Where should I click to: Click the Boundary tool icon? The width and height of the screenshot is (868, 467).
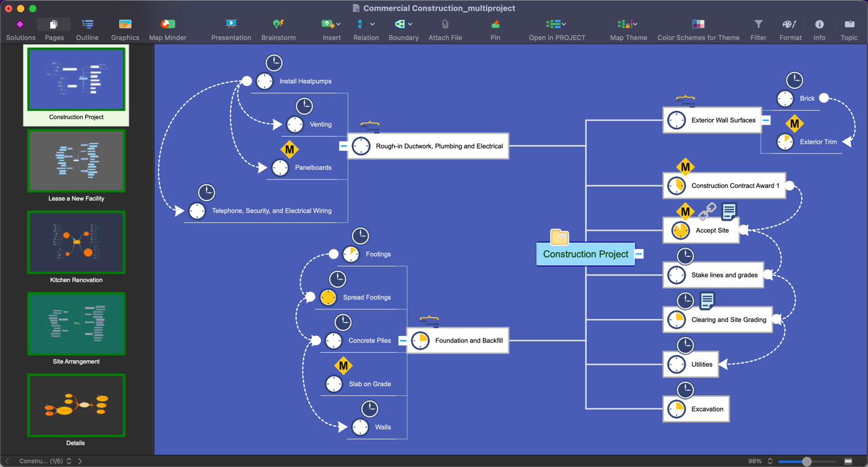(x=400, y=24)
